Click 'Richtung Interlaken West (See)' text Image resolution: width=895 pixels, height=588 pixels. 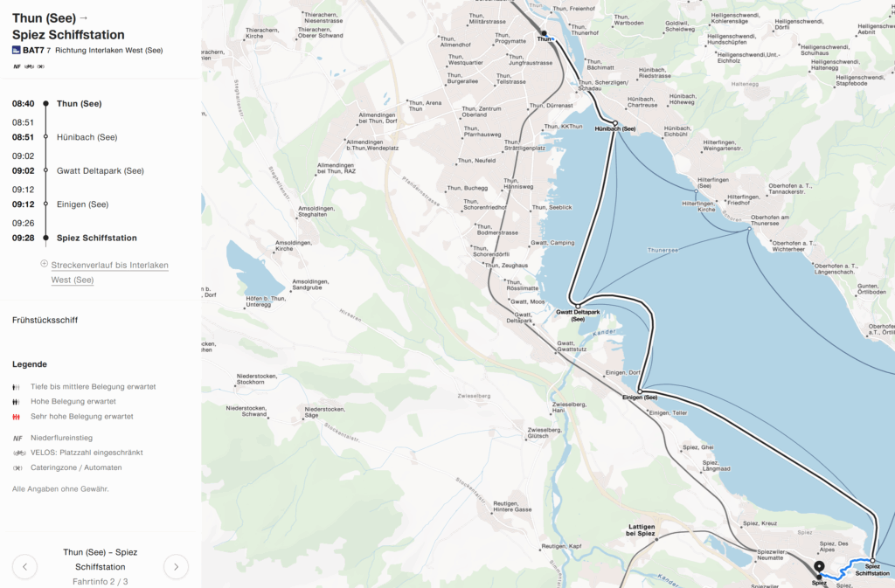click(109, 50)
